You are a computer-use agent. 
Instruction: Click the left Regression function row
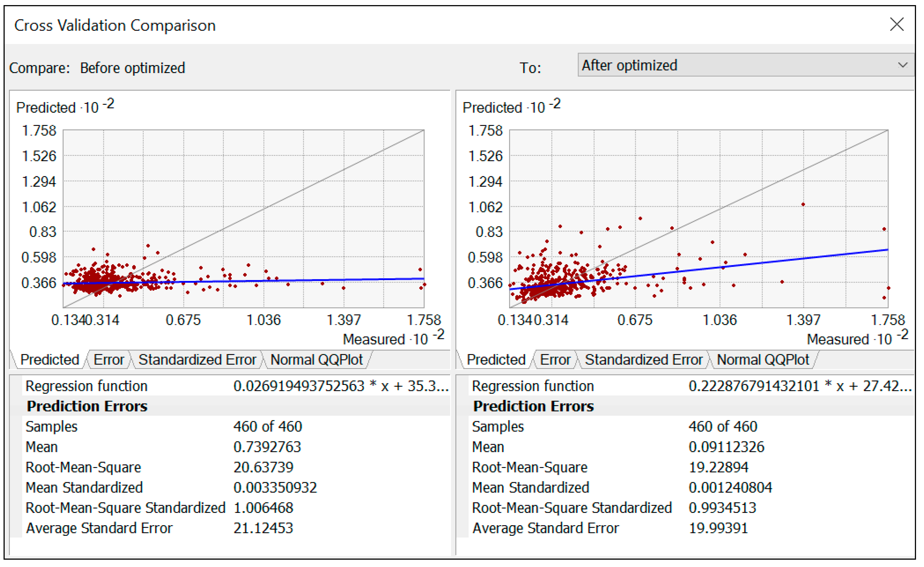tap(86, 386)
